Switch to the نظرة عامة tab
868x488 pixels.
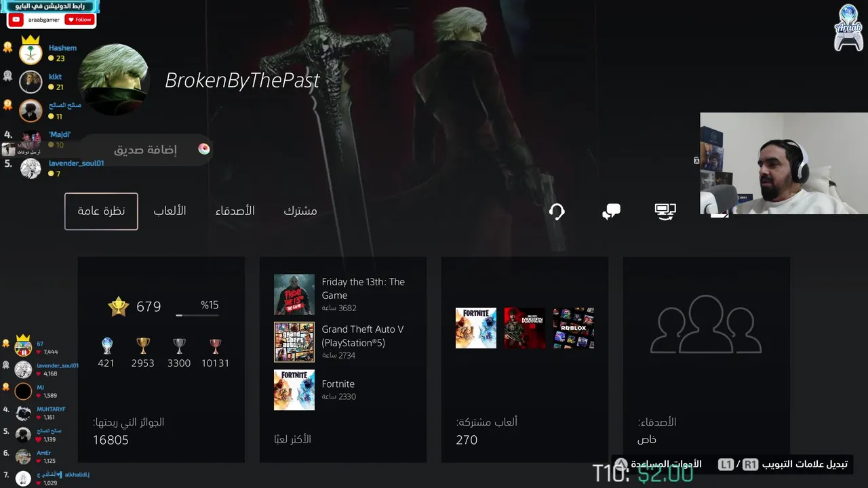click(x=101, y=211)
